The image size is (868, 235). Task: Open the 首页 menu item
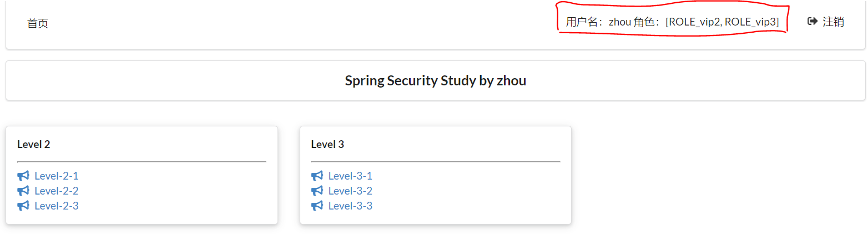coord(38,23)
